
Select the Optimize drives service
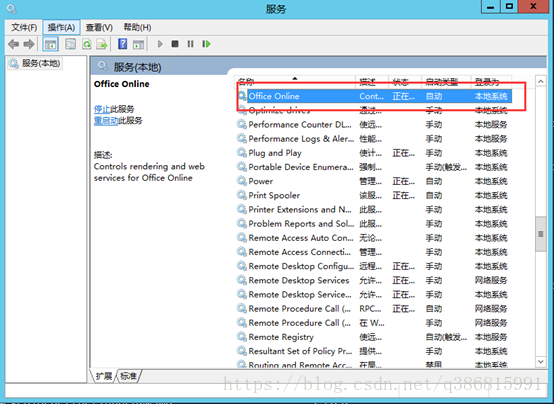[375, 110]
